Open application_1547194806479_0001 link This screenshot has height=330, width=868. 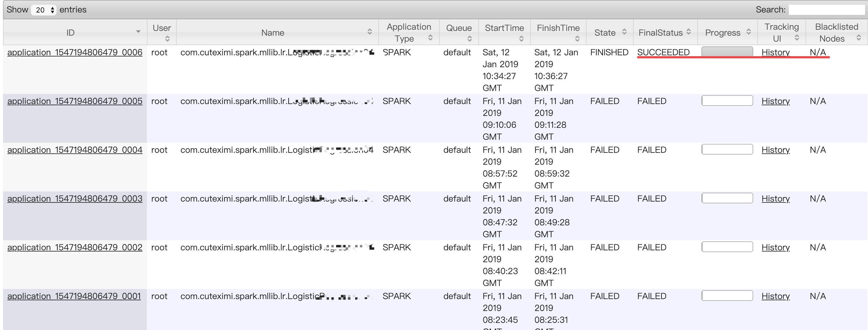coord(74,296)
